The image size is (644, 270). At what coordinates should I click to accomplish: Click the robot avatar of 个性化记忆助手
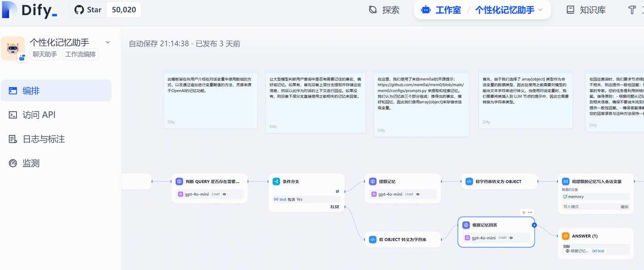tap(13, 47)
